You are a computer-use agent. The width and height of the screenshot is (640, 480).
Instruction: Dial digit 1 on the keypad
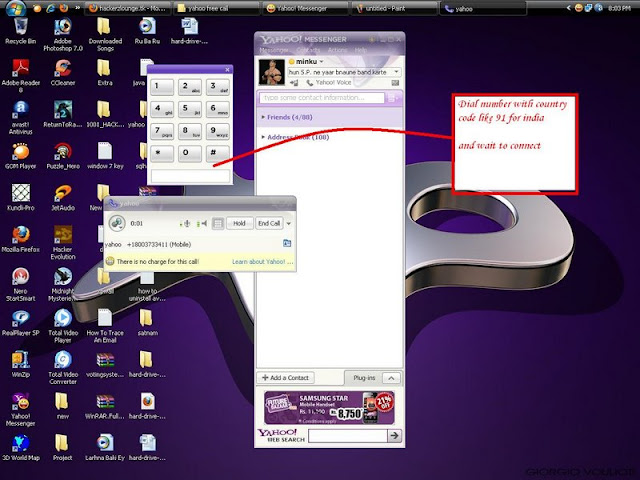162,87
